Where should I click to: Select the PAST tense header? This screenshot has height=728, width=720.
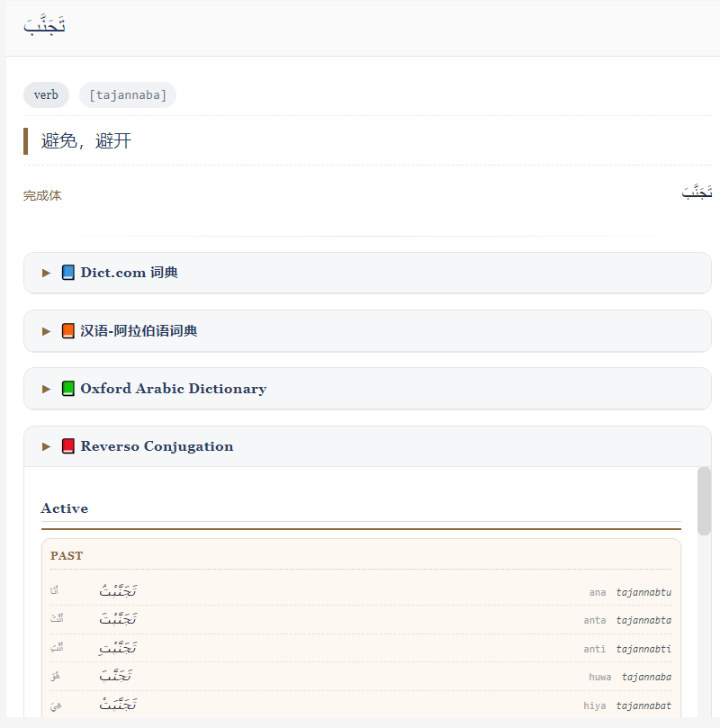[67, 556]
